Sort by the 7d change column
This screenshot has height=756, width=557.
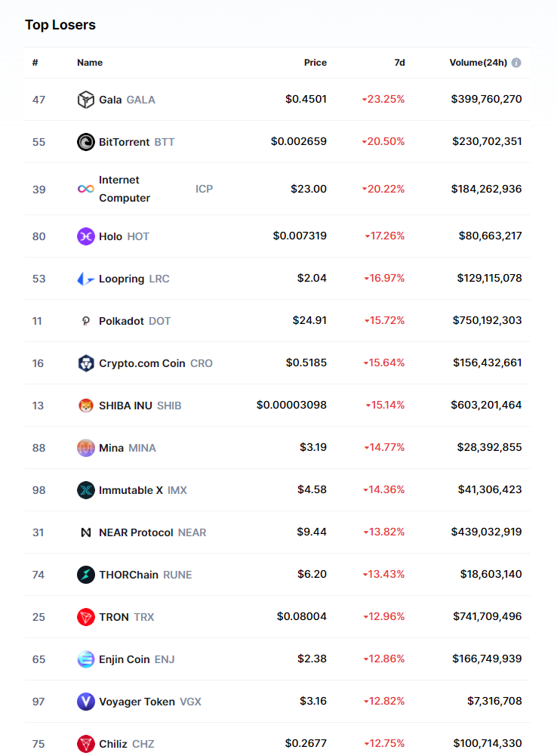point(399,63)
